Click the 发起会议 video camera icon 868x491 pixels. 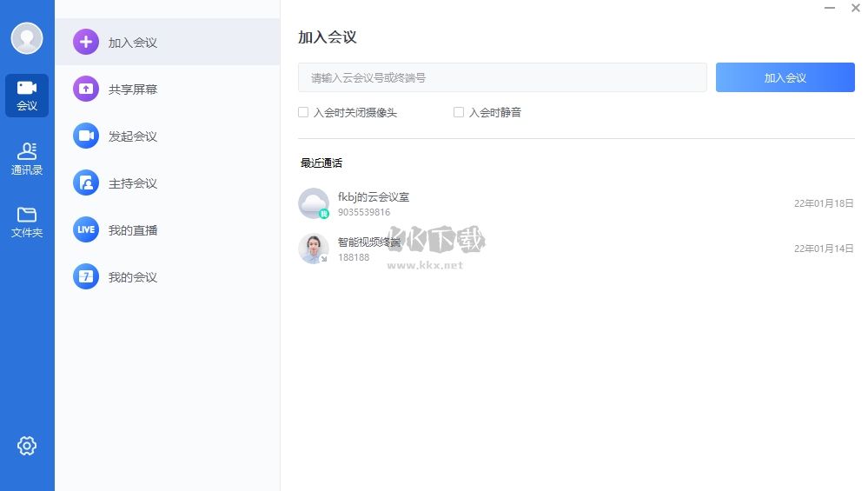pyautogui.click(x=86, y=136)
